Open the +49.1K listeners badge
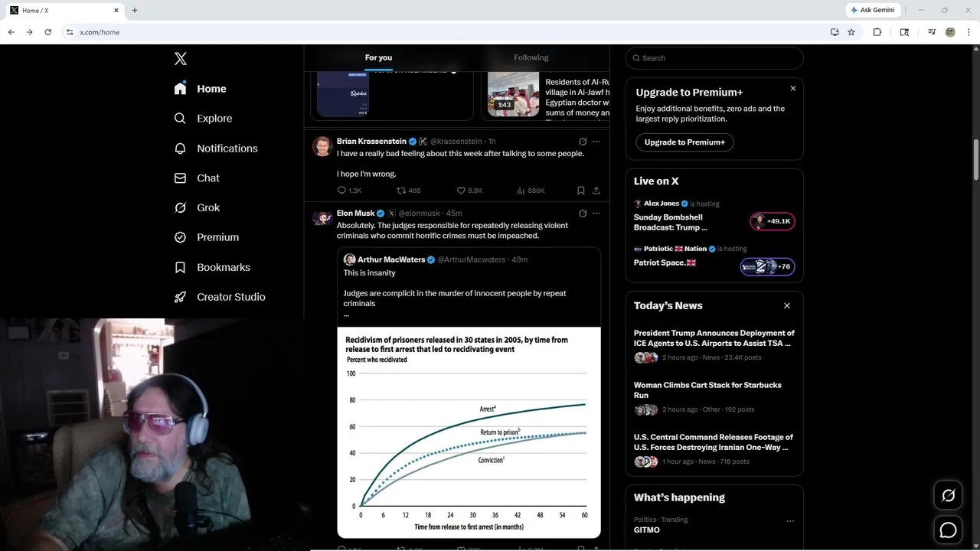This screenshot has width=980, height=551. [x=772, y=222]
